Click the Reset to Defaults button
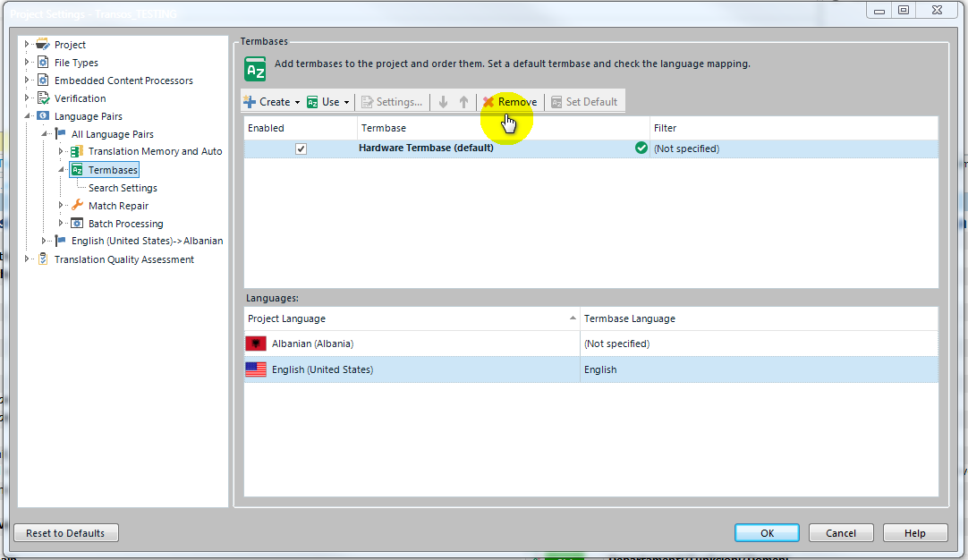Screen dimensions: 968x560 tap(65, 533)
